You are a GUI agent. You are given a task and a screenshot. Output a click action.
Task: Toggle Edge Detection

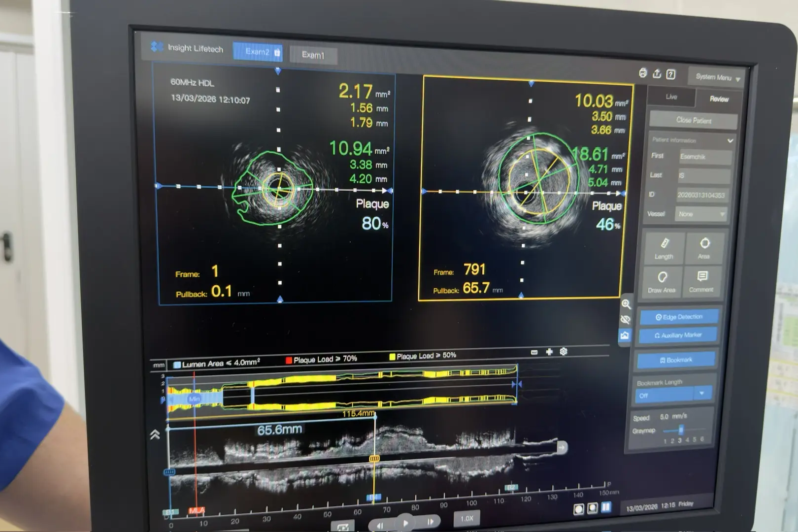click(679, 317)
